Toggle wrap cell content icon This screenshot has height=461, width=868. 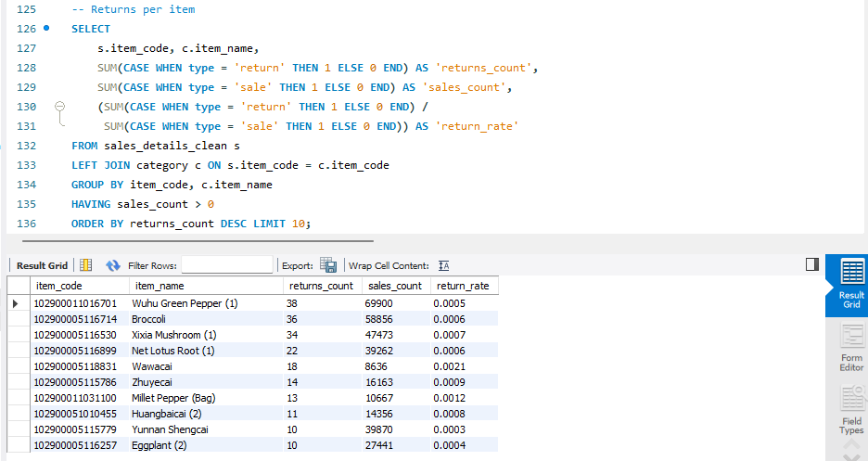(x=444, y=265)
